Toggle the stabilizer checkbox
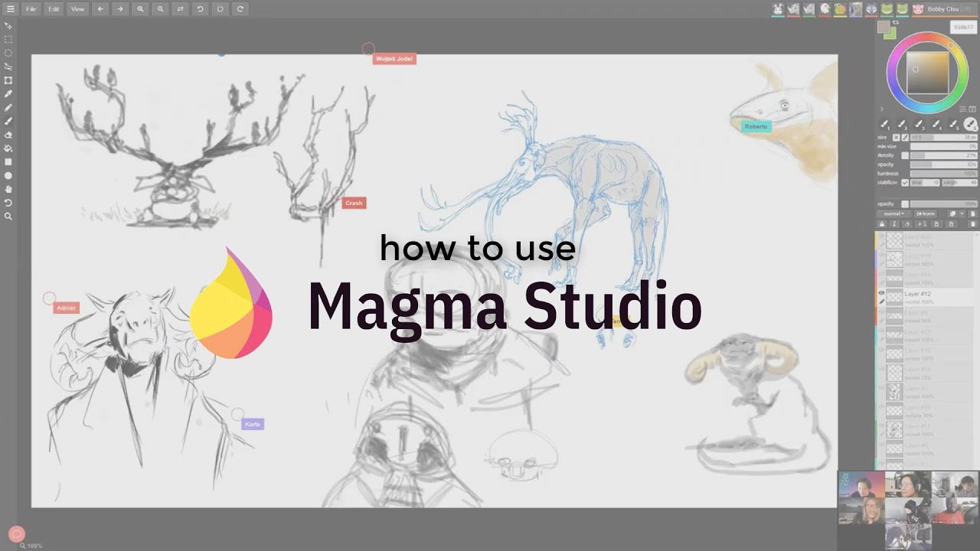Image resolution: width=980 pixels, height=551 pixels. click(905, 183)
